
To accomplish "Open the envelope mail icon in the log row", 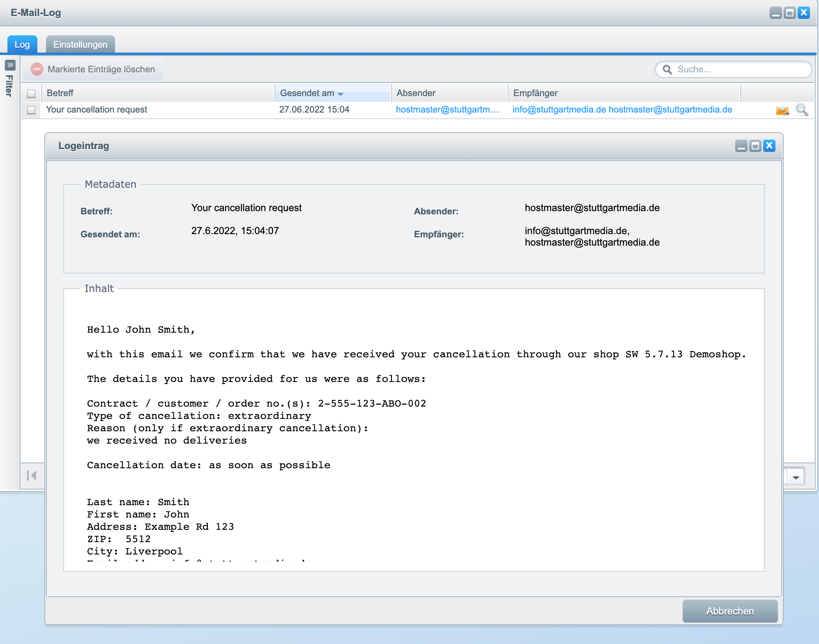I will [782, 110].
